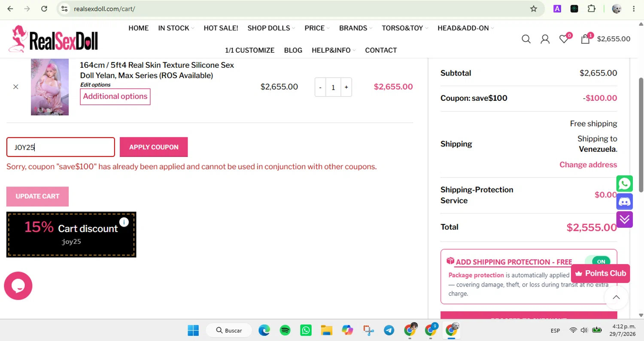
Task: Click the UPDATE CART button
Action: [x=37, y=196]
